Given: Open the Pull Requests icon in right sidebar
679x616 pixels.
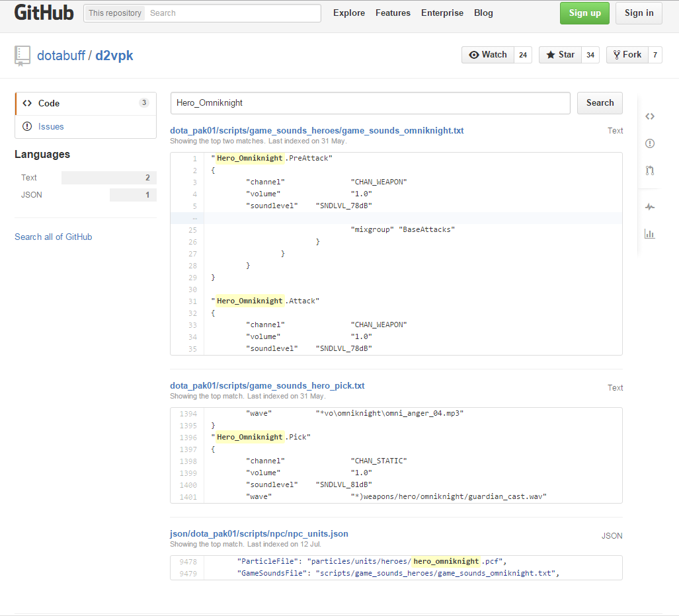Looking at the screenshot, I should 649,171.
